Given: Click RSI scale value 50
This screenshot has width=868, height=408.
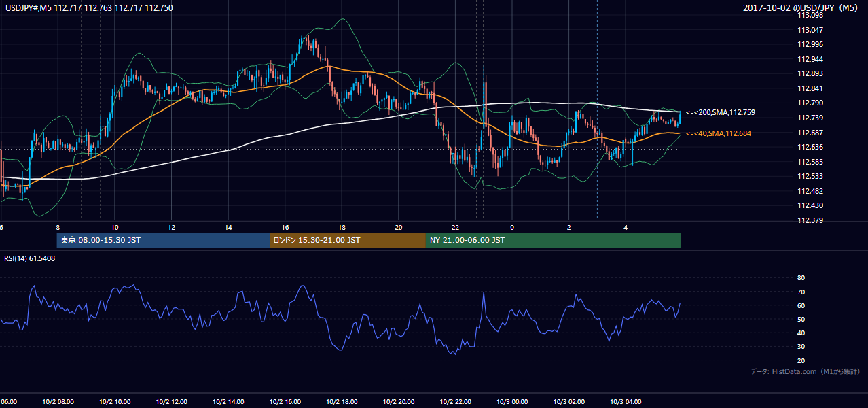Looking at the screenshot, I should click(x=801, y=319).
